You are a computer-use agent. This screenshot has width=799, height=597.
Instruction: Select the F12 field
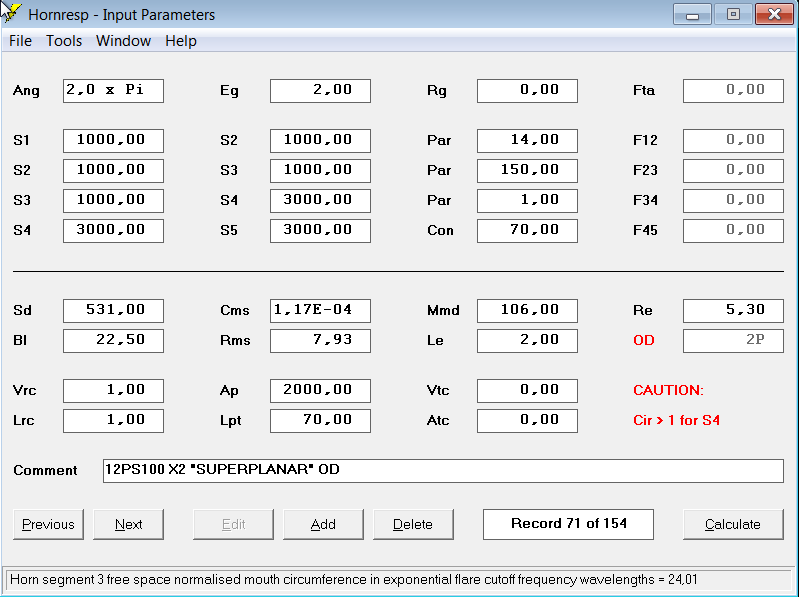pyautogui.click(x=733, y=141)
